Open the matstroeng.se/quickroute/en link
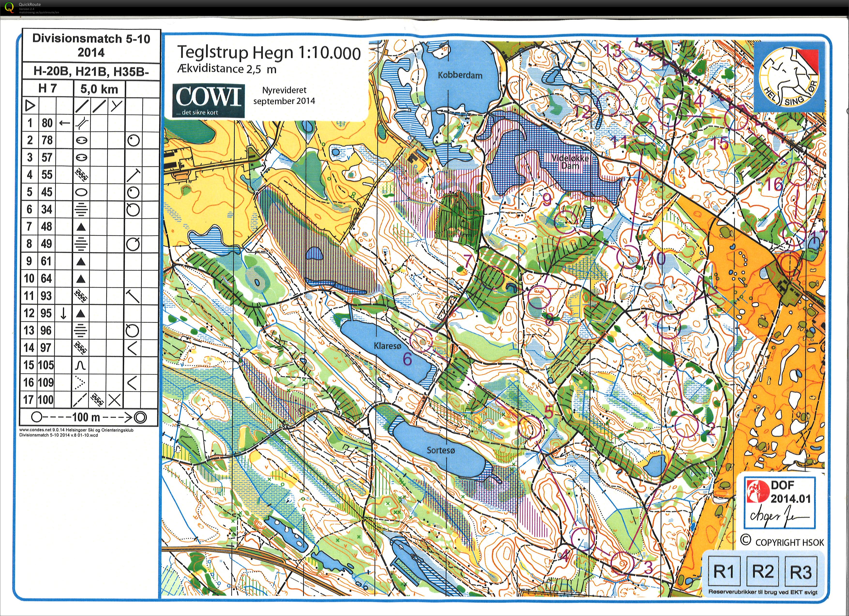The width and height of the screenshot is (849, 616). coord(39,12)
